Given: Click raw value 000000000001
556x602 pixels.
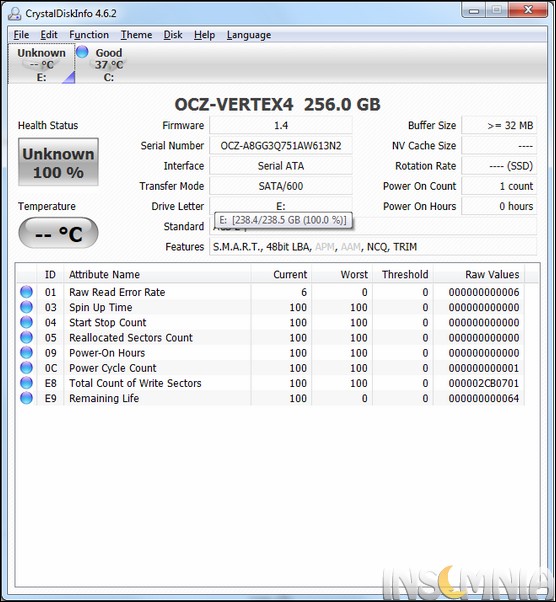Looking at the screenshot, I should coord(484,368).
